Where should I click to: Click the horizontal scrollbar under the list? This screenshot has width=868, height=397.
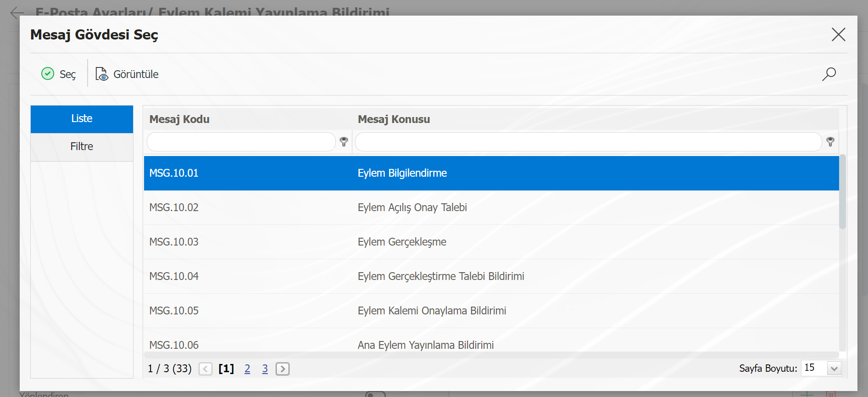[491, 355]
